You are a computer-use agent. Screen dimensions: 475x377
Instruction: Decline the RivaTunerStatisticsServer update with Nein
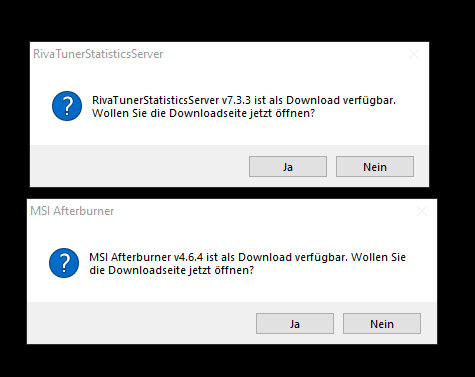click(375, 166)
